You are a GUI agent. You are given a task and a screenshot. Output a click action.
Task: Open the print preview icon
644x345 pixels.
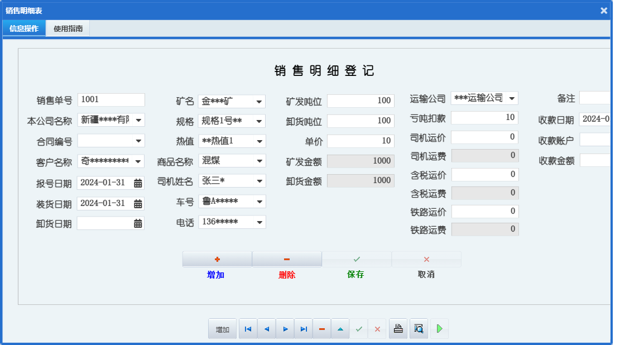[418, 329]
